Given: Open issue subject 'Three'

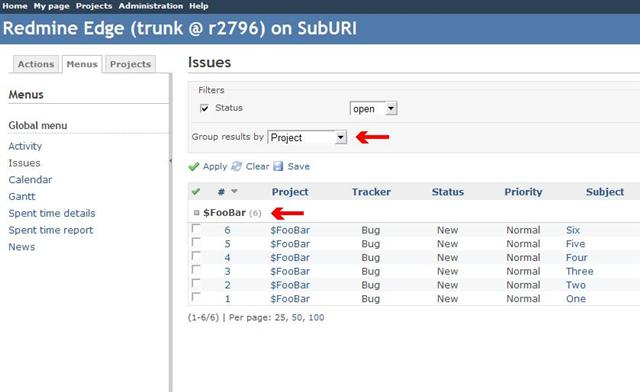Looking at the screenshot, I should pyautogui.click(x=580, y=272).
